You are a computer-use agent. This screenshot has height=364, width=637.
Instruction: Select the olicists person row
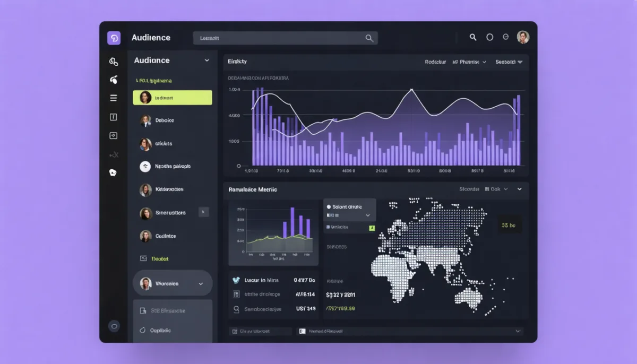[173, 144]
